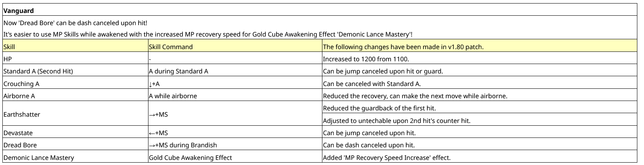
Task: Click '→+MS during Brandish' command cell
Action: point(235,145)
